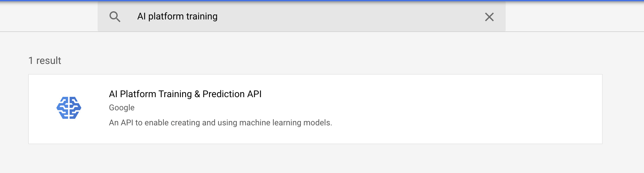Viewport: 644px width, 173px height.
Task: Click the API product icon thumbnail
Action: coord(69,108)
